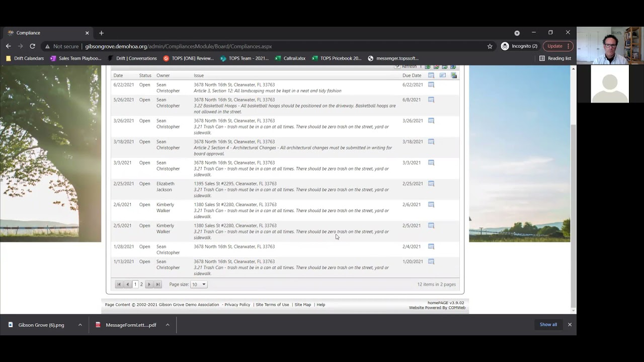644x362 pixels.
Task: Open the Drift Calendars bookmark
Action: point(25,58)
